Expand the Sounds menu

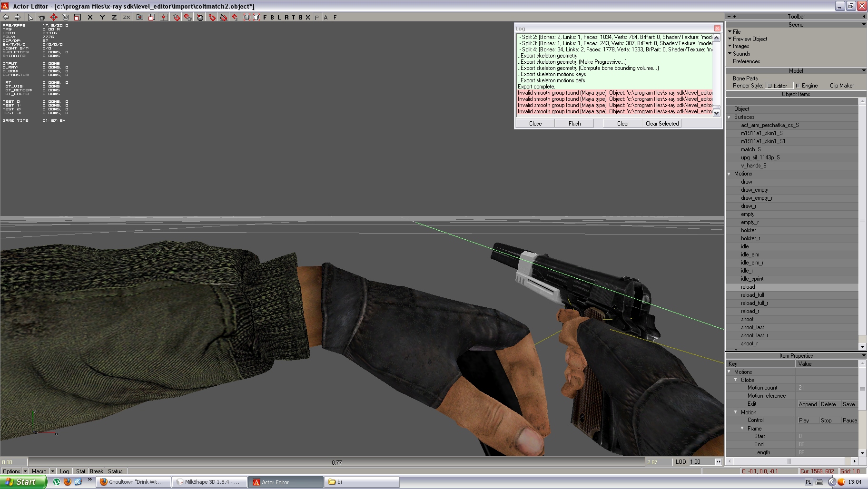click(x=739, y=54)
